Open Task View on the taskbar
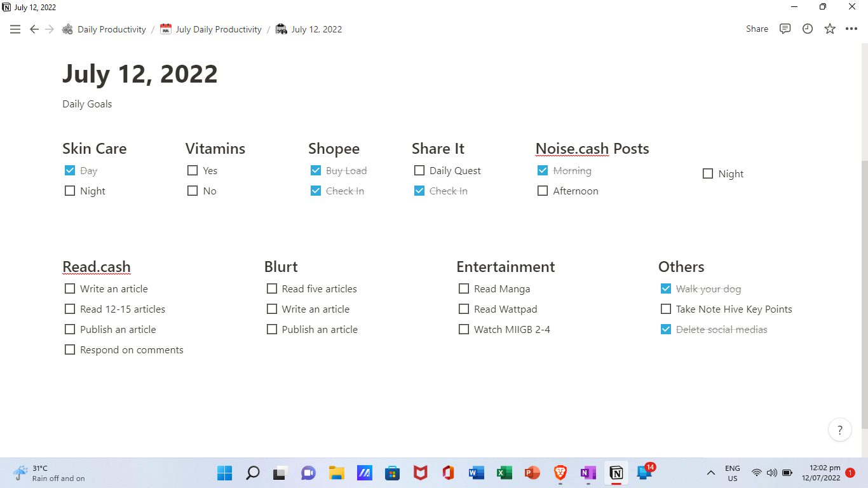Image resolution: width=868 pixels, height=488 pixels. click(x=280, y=473)
